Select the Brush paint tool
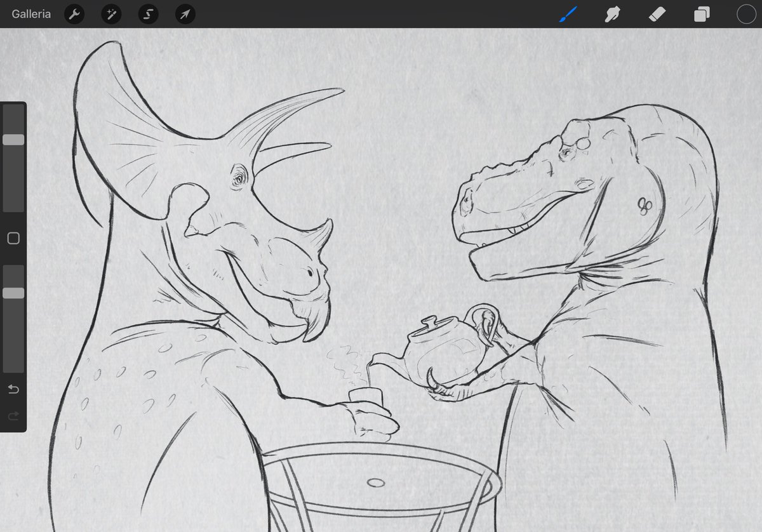 pyautogui.click(x=568, y=14)
